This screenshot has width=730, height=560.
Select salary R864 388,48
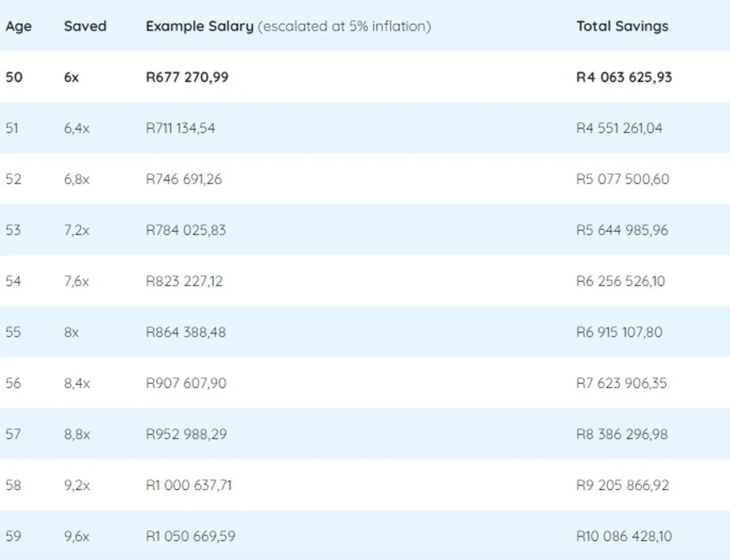(185, 332)
